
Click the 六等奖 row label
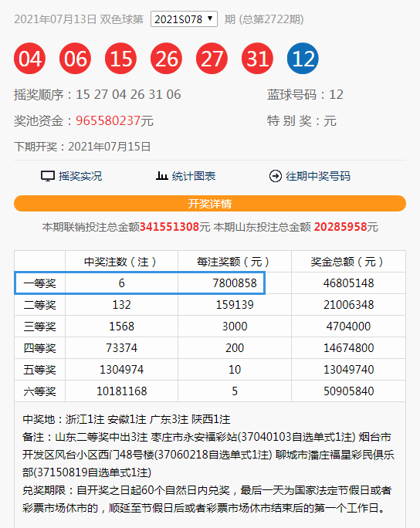click(39, 391)
